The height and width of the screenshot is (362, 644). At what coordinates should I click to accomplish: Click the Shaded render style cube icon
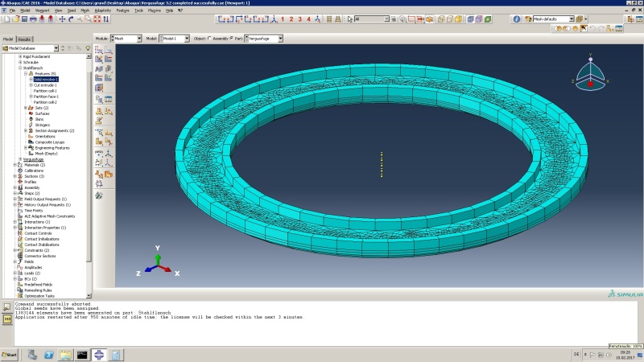click(458, 19)
